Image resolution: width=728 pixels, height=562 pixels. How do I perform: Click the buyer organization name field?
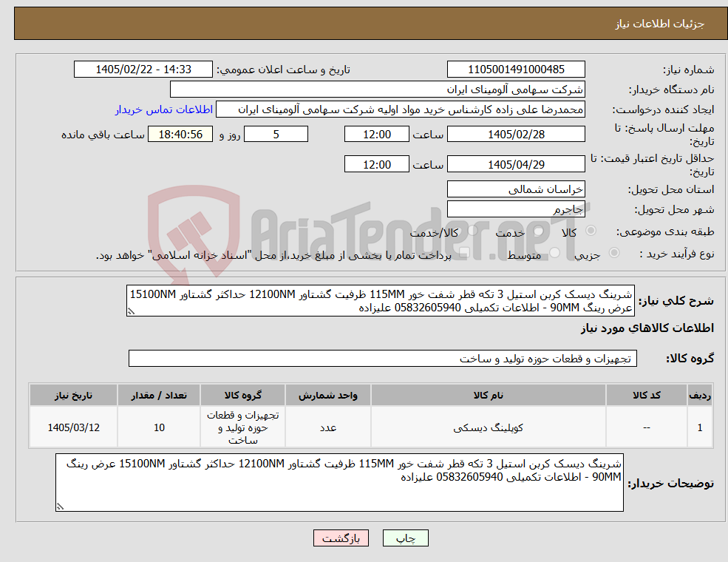[x=378, y=89]
